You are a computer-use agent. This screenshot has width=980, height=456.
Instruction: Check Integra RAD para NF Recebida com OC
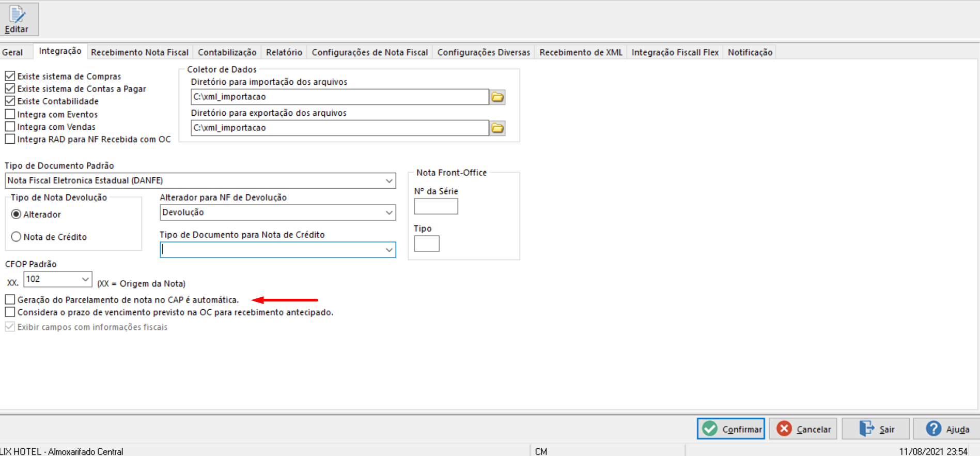pos(10,139)
